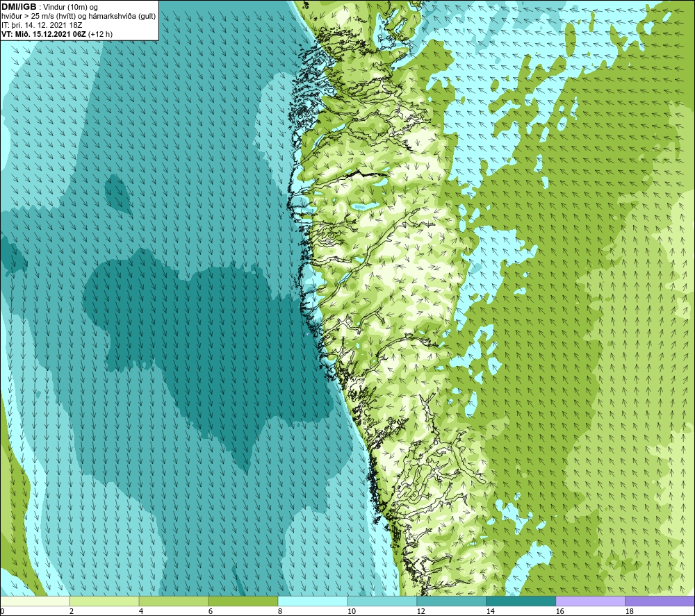Click the "(+12 h)" forecast offset text

pyautogui.click(x=101, y=34)
